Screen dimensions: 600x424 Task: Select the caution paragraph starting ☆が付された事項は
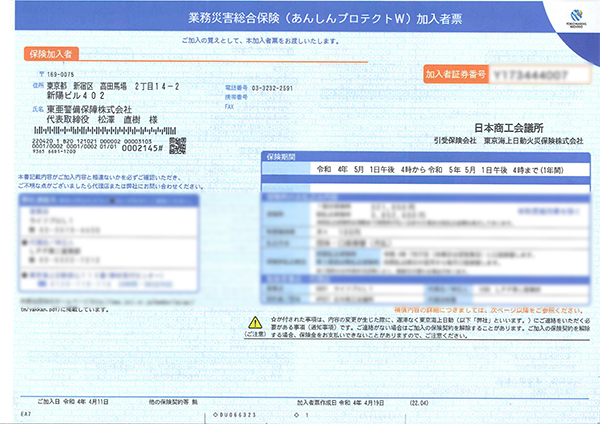coord(430,328)
